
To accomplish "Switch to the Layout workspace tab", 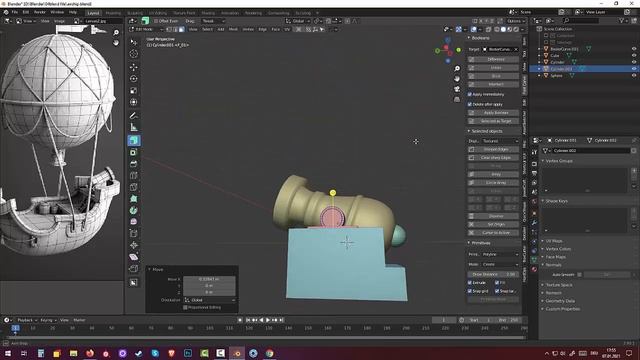I will (93, 13).
